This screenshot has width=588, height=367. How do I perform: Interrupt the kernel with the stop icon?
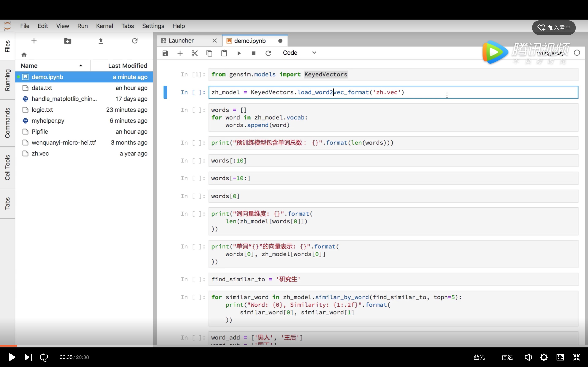tap(253, 53)
